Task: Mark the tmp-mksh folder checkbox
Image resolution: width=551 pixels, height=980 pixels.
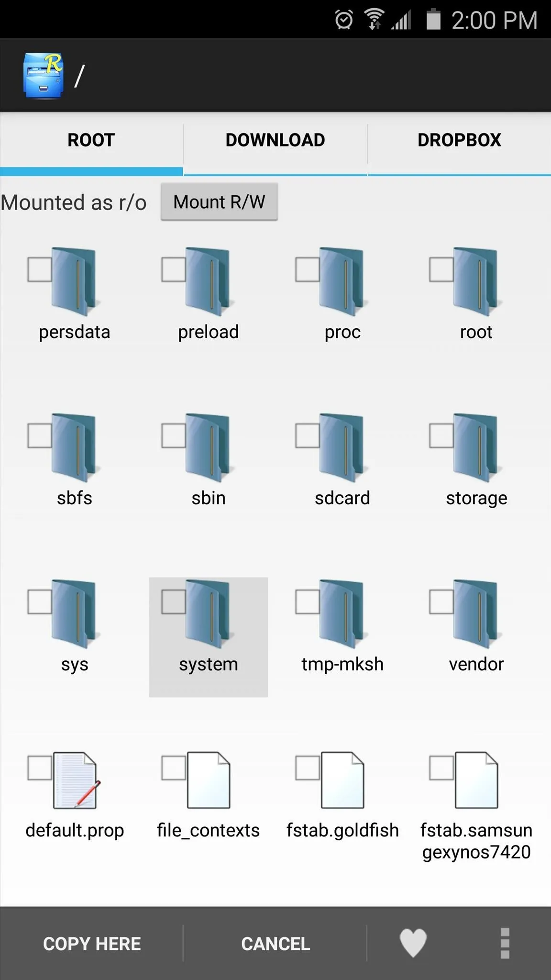Action: [308, 601]
